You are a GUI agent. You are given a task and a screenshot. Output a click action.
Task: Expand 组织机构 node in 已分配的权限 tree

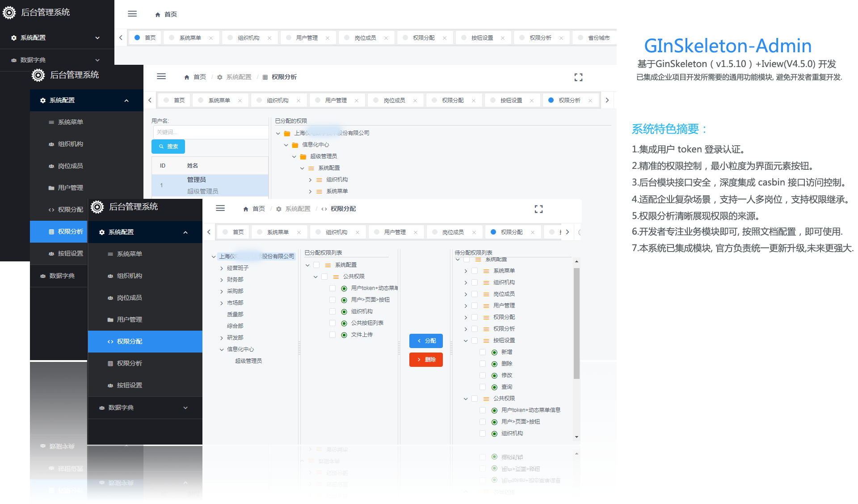click(x=310, y=180)
